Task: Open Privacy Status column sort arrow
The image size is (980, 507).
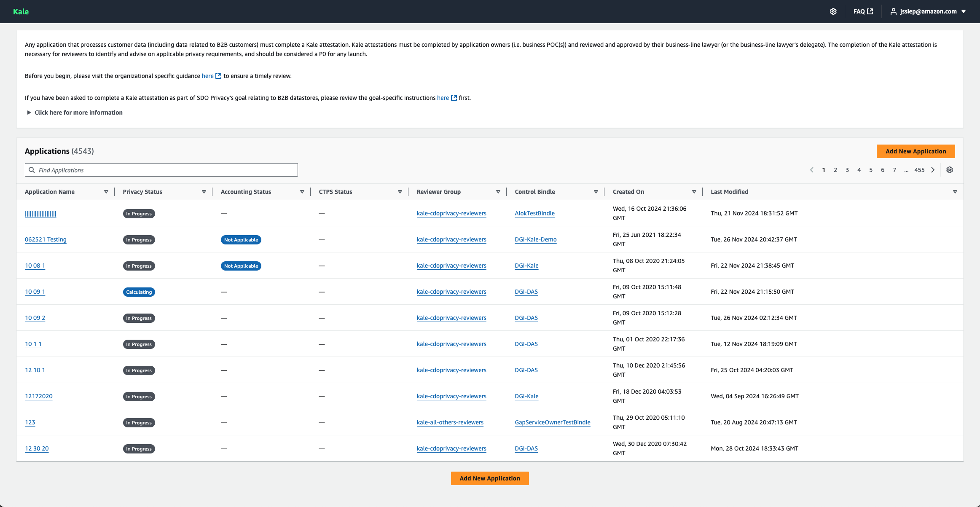Action: point(204,192)
